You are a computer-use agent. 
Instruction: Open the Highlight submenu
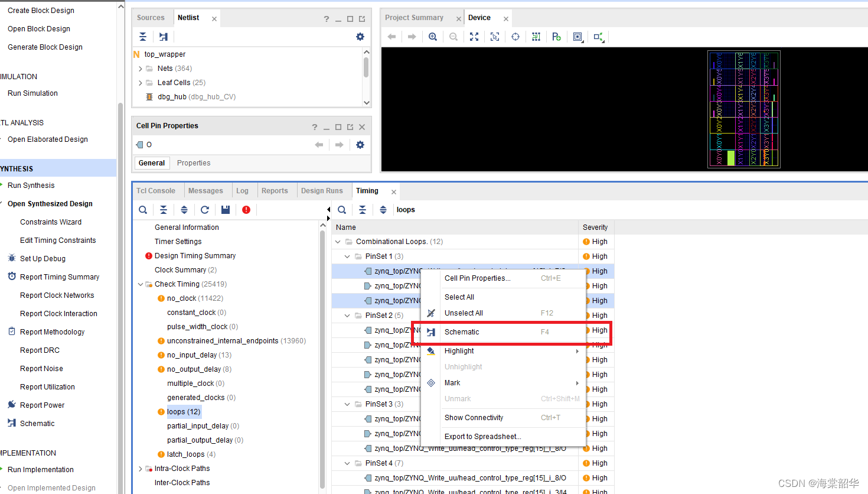pos(503,351)
